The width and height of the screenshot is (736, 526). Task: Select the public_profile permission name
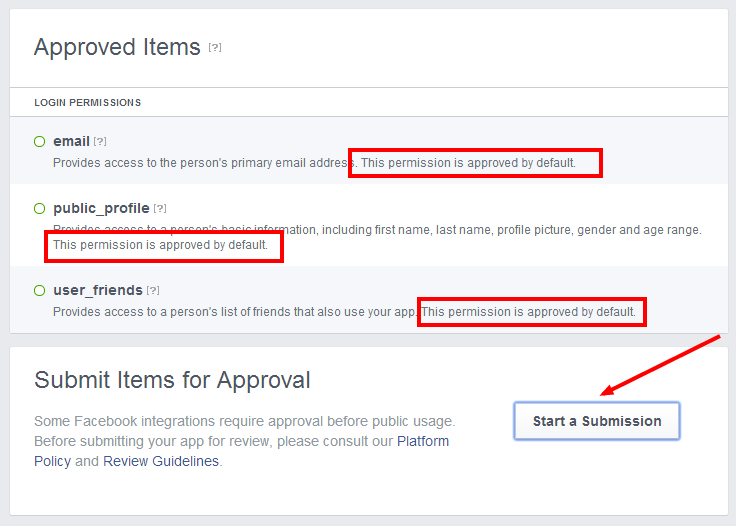101,208
